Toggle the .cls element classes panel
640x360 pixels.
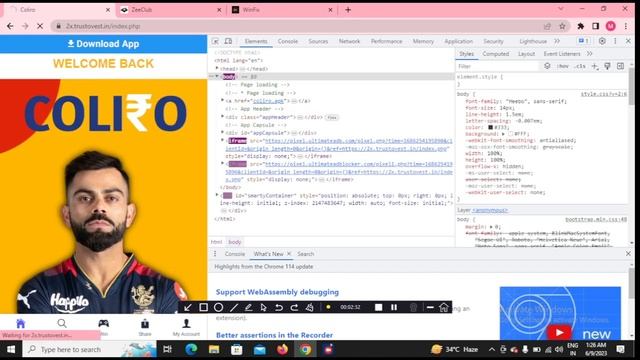click(580, 66)
